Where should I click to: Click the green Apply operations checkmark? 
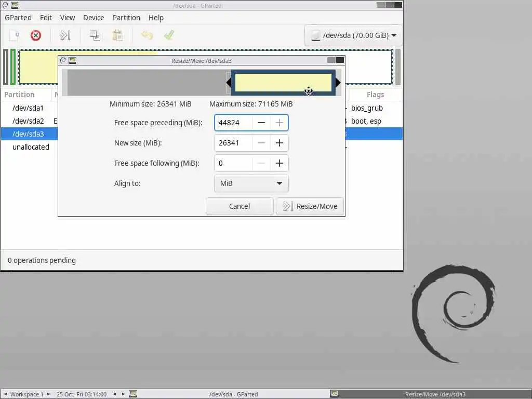pos(169,35)
